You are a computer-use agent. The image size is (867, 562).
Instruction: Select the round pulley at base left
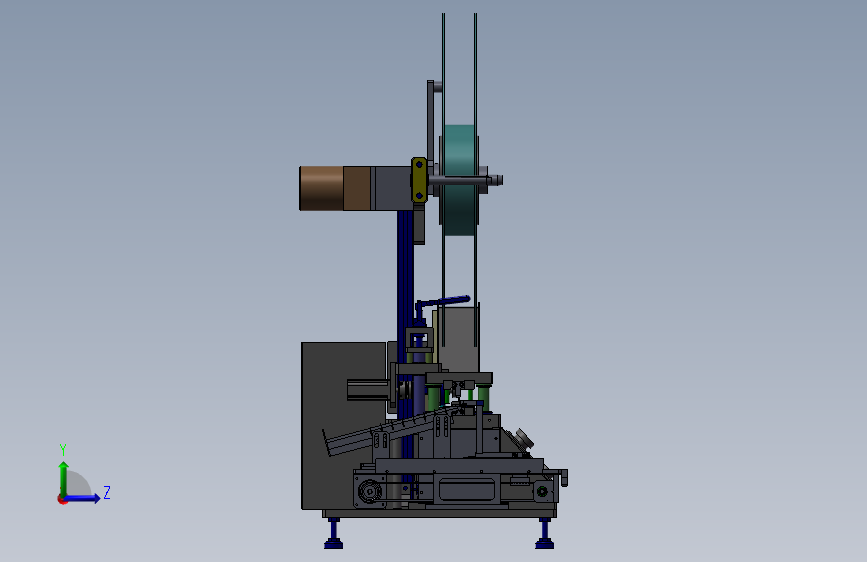[x=369, y=491]
